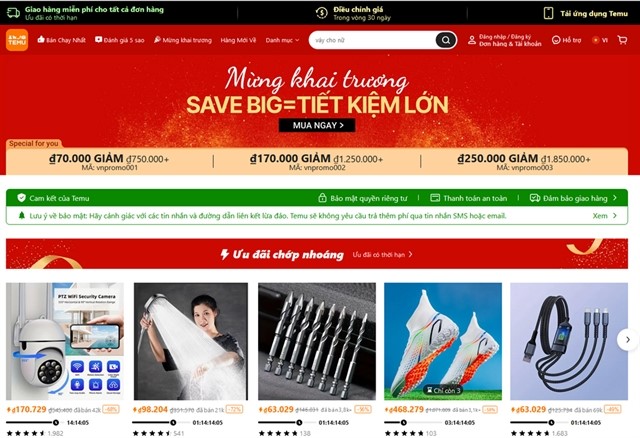The image size is (640, 438).
Task: Click the Temu logo icon
Action: click(17, 40)
